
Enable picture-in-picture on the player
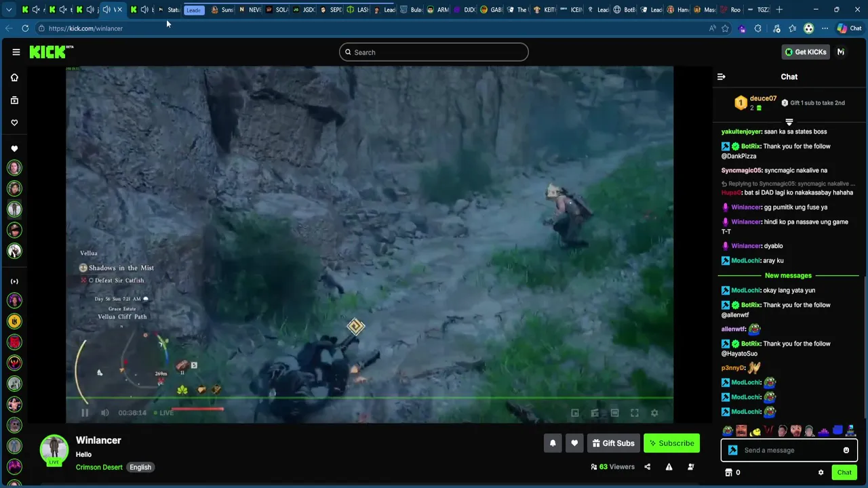575,413
